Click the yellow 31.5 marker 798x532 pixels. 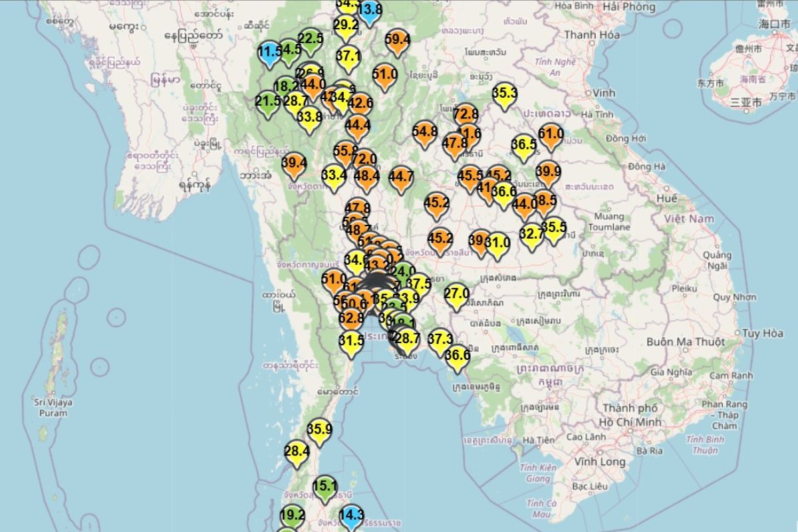(x=351, y=344)
